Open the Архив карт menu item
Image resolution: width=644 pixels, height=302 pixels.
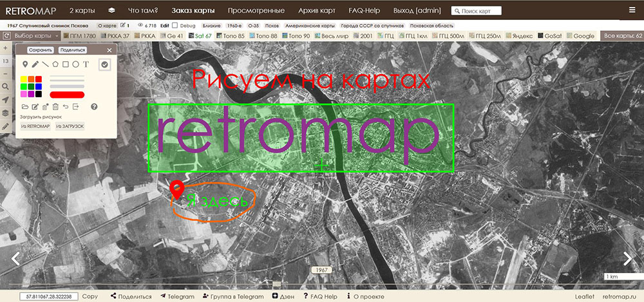pyautogui.click(x=316, y=11)
